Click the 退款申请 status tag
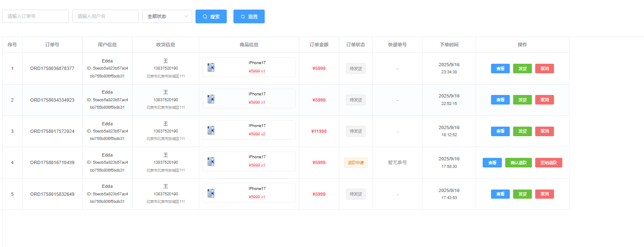 (x=356, y=163)
